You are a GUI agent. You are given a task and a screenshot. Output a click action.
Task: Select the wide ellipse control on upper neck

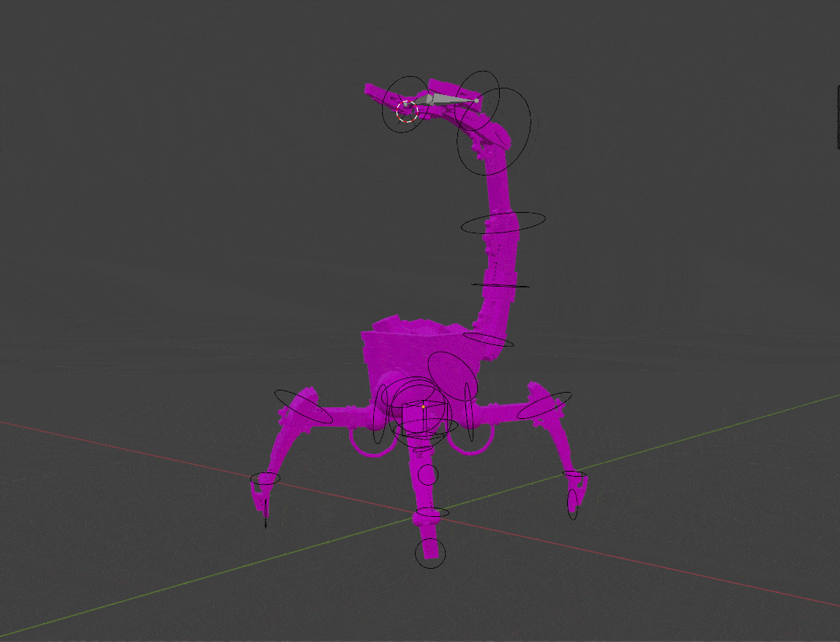coord(503,222)
